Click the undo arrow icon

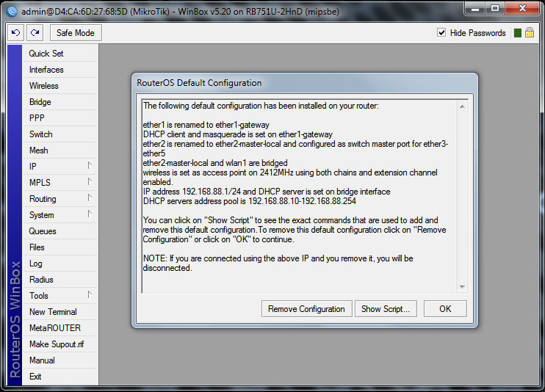pyautogui.click(x=16, y=33)
